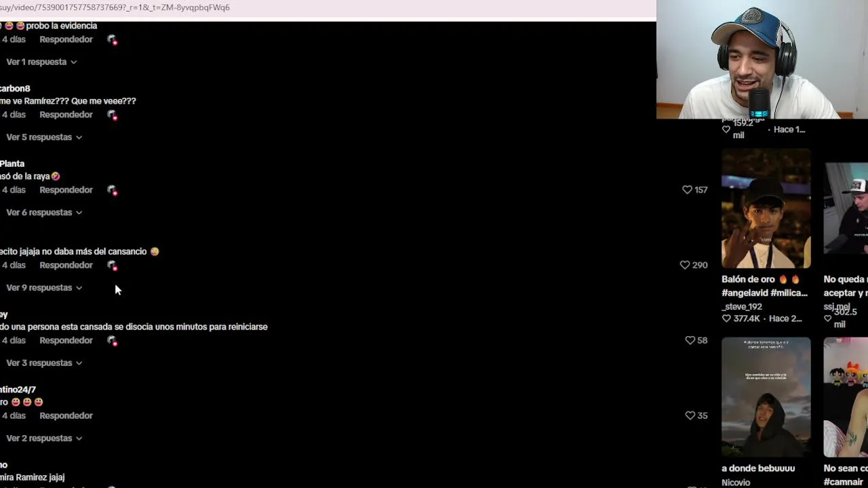Click comment text 'no daba más del cansancio'

tap(94, 251)
